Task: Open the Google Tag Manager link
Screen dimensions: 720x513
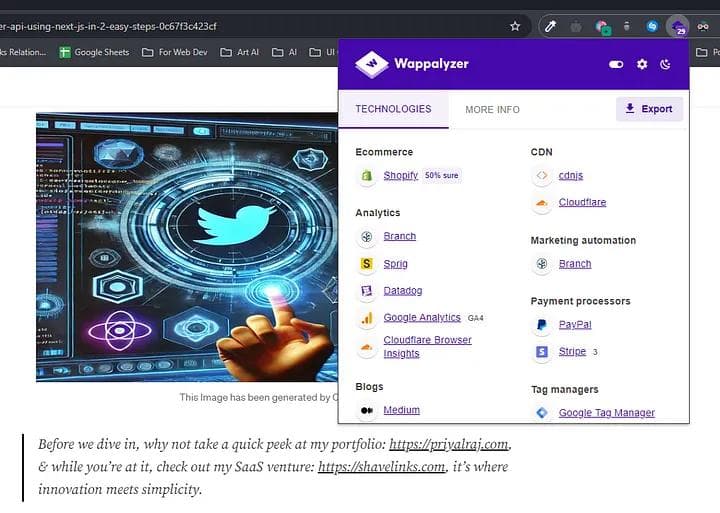Action: [607, 413]
